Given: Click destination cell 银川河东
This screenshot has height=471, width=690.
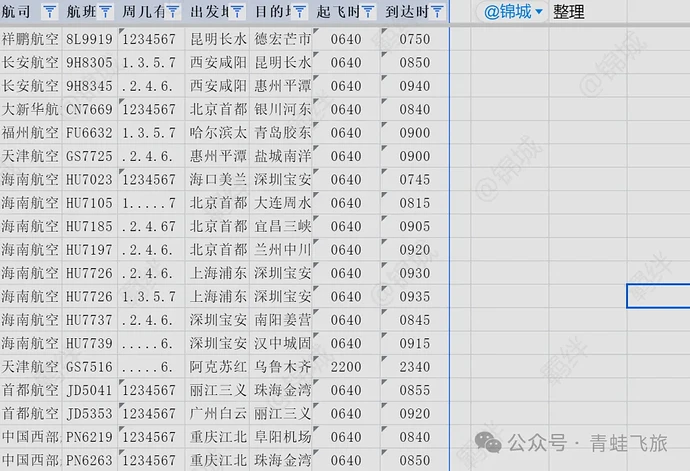Looking at the screenshot, I should (283, 109).
